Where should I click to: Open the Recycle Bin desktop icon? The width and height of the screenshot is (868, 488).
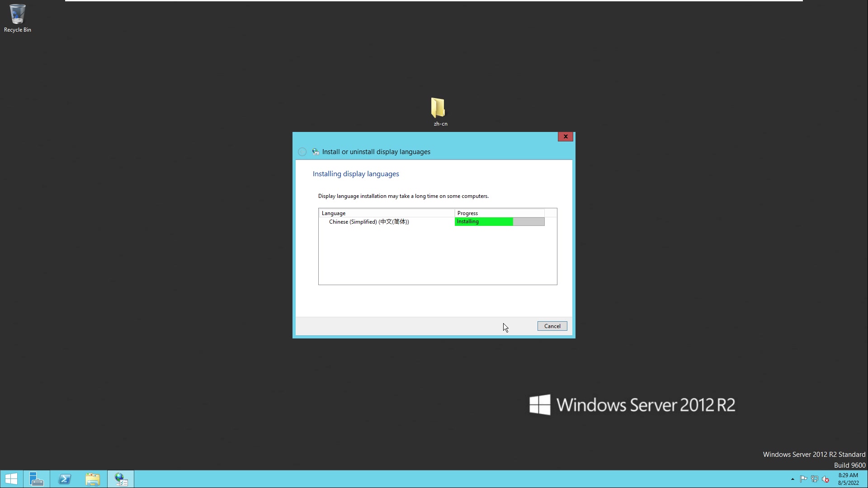17,18
